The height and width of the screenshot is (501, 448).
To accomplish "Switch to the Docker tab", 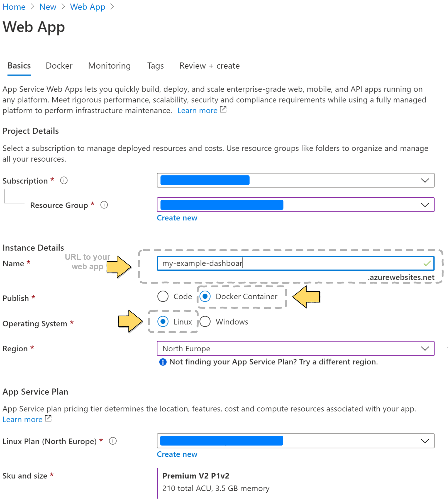I will click(x=59, y=66).
